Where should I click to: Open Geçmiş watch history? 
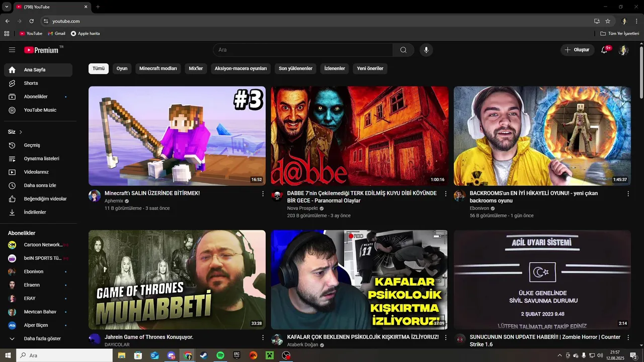click(x=38, y=145)
